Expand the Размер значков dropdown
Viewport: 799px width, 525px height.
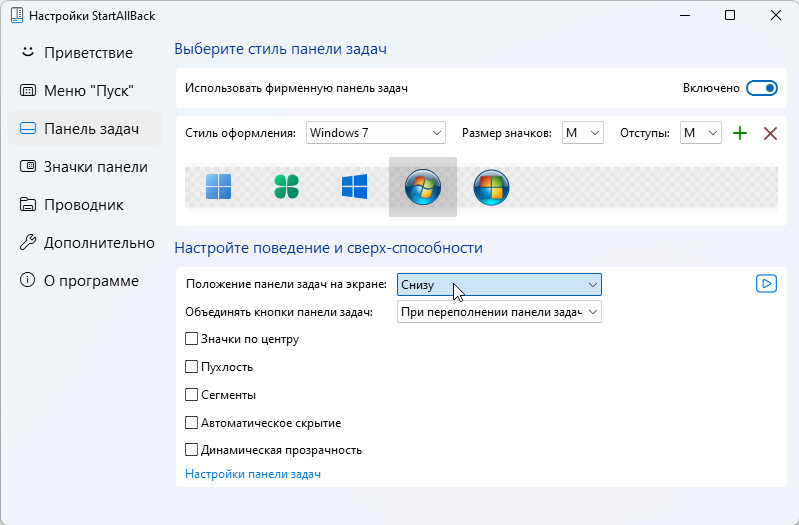(x=582, y=133)
